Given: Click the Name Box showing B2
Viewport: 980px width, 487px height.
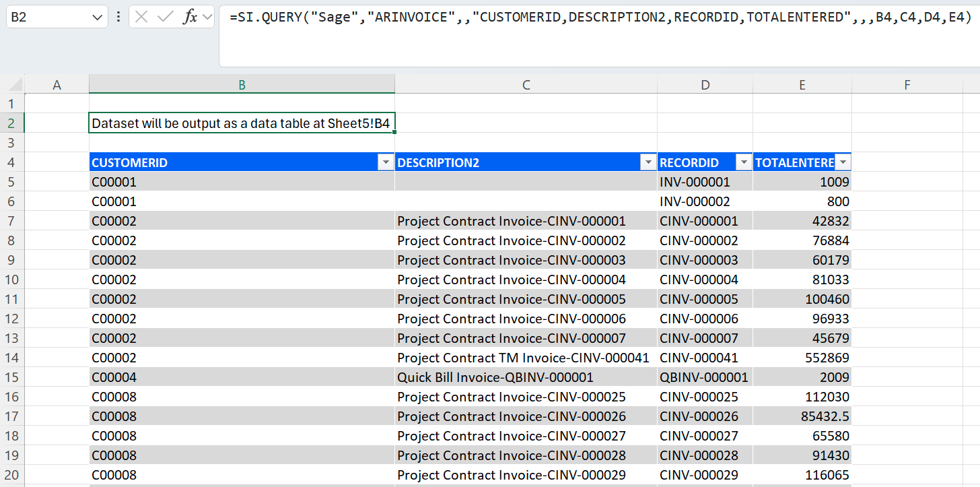Looking at the screenshot, I should (47, 18).
